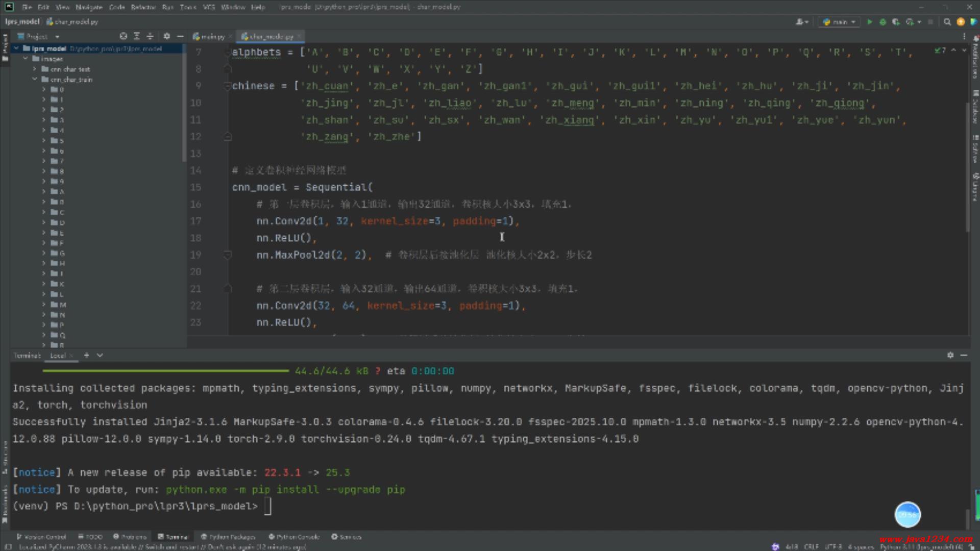Open the Refactor menu
980x551 pixels.
click(x=143, y=7)
